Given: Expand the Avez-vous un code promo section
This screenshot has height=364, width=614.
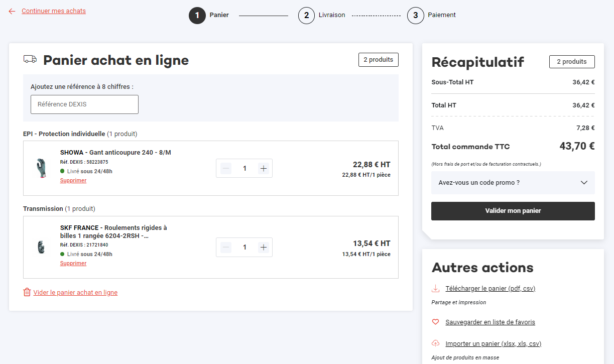Looking at the screenshot, I should pyautogui.click(x=512, y=183).
